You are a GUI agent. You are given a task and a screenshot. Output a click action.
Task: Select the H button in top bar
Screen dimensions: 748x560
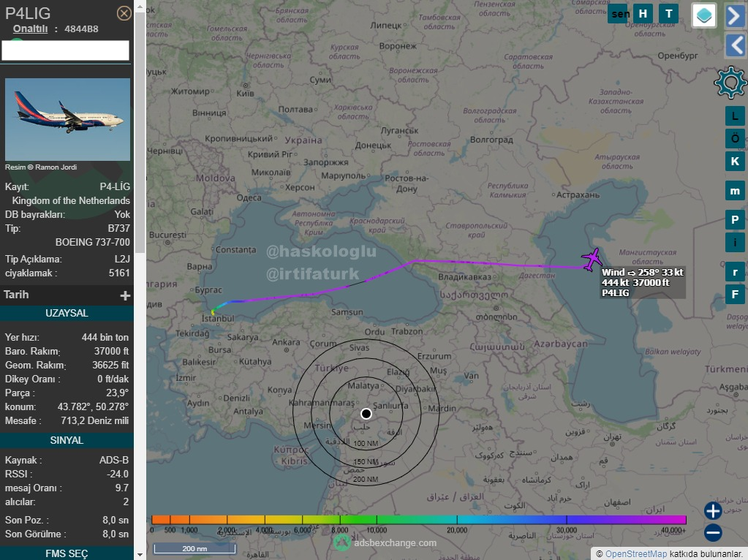(x=643, y=13)
